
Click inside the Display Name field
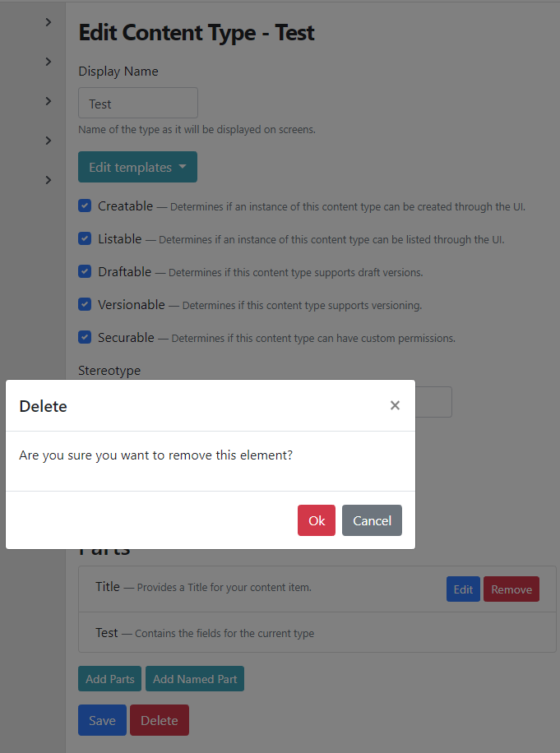tap(137, 103)
